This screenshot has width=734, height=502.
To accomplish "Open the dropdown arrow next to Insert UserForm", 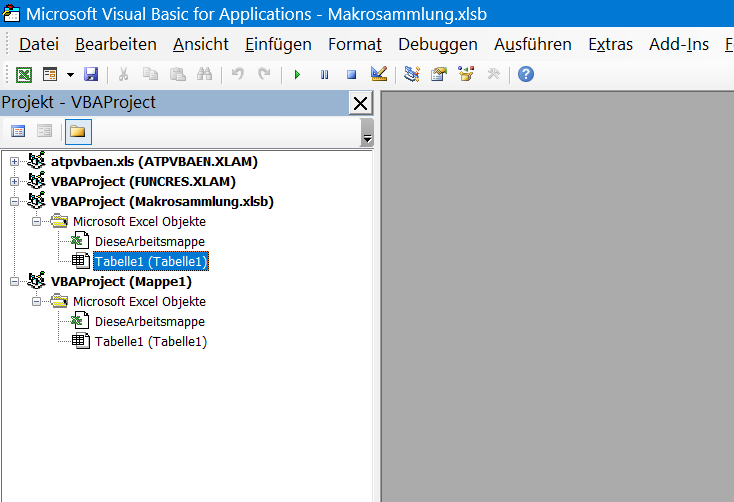I will pyautogui.click(x=70, y=74).
